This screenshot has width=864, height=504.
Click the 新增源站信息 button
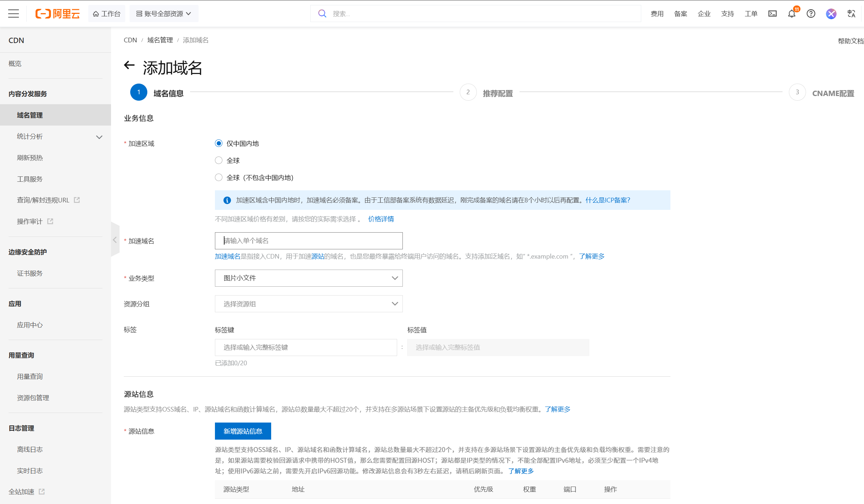coord(243,431)
